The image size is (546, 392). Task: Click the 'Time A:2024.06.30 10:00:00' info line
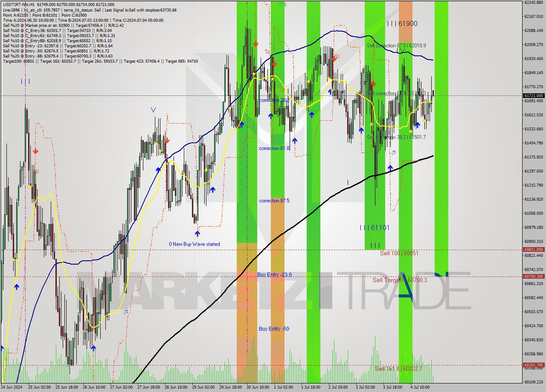tap(83, 20)
